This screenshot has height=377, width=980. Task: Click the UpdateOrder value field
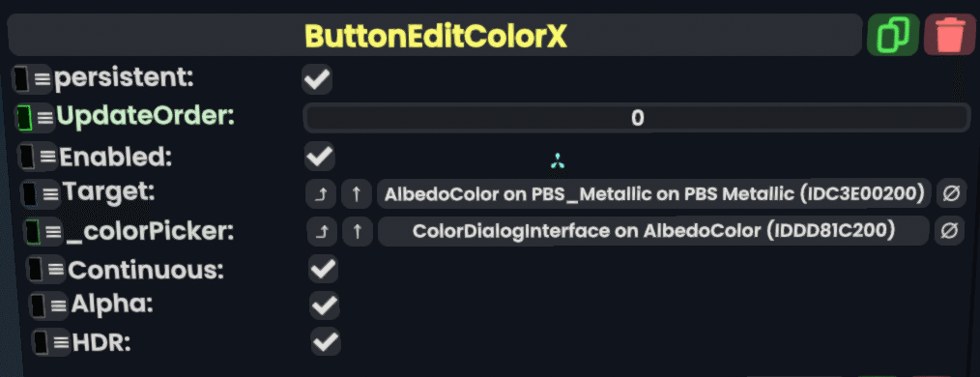637,118
